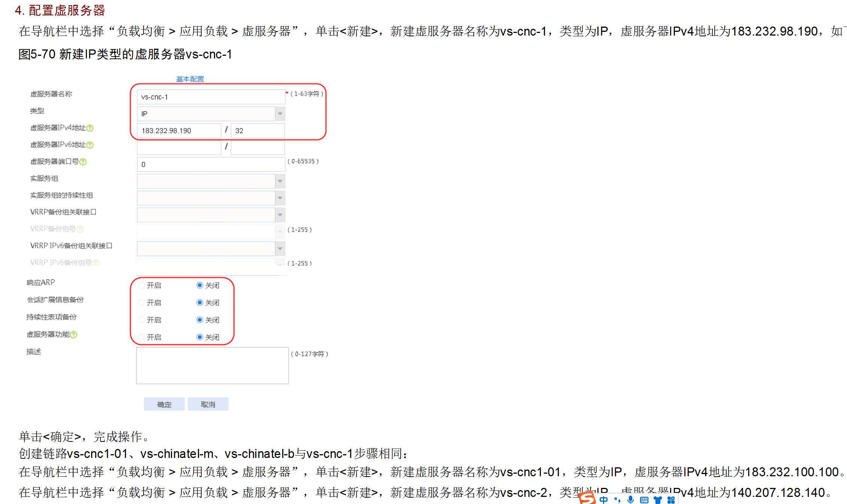Toggle punctuation mode in Sogou toolbar
847x504 pixels.
pyautogui.click(x=617, y=500)
